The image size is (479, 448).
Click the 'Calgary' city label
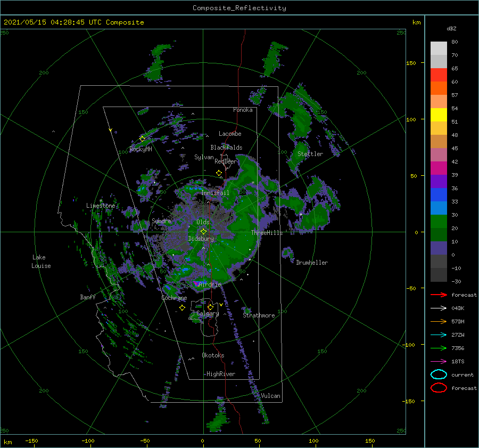click(x=208, y=313)
